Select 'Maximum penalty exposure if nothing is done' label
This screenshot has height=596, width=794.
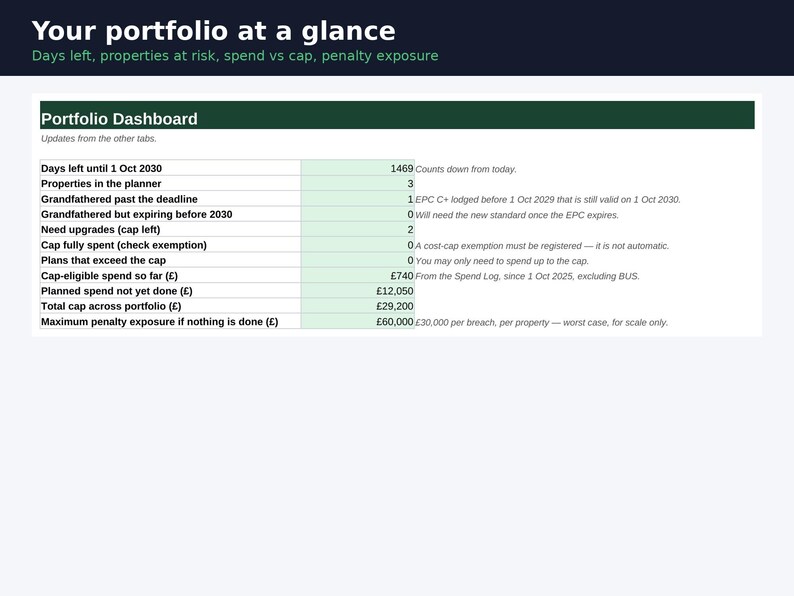170,321
